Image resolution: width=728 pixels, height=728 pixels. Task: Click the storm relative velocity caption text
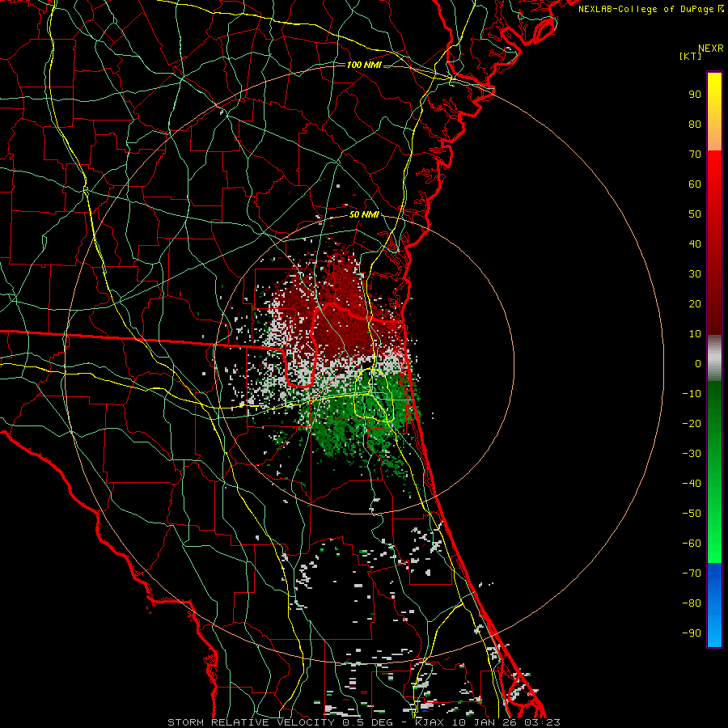(x=363, y=722)
